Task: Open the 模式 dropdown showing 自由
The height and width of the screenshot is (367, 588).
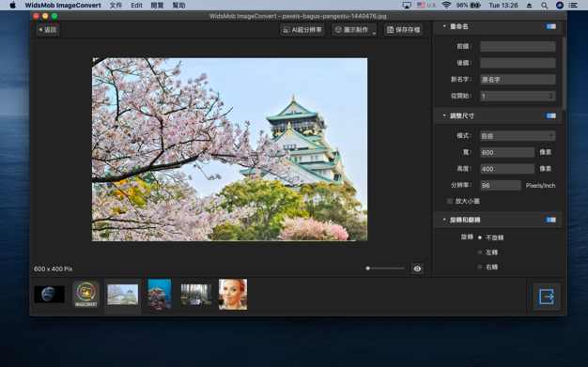Action: 518,136
